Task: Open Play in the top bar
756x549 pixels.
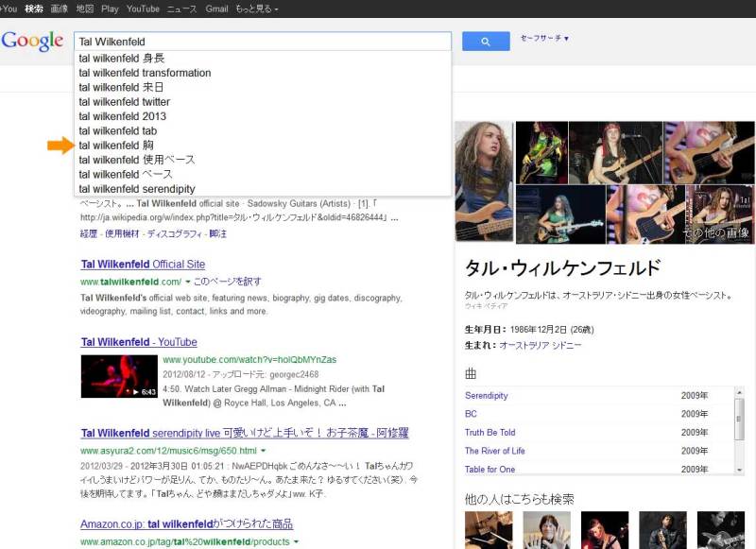Action: pyautogui.click(x=110, y=9)
